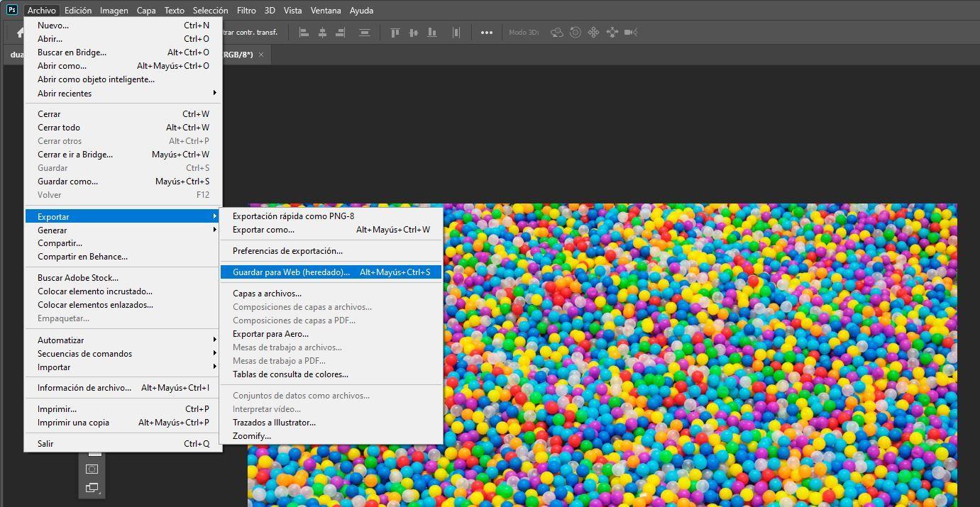Align right edges in options bar
The image size is (980, 507).
[x=341, y=33]
